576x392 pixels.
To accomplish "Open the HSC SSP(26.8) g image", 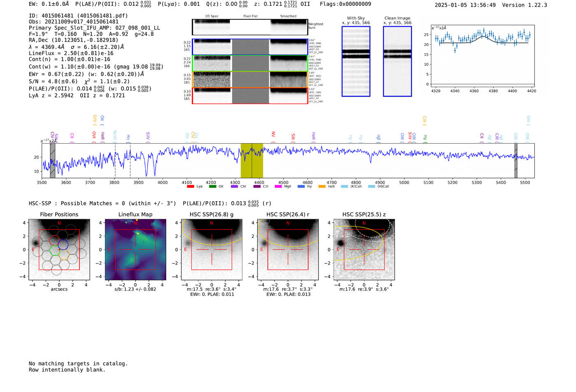I will tap(211, 250).
